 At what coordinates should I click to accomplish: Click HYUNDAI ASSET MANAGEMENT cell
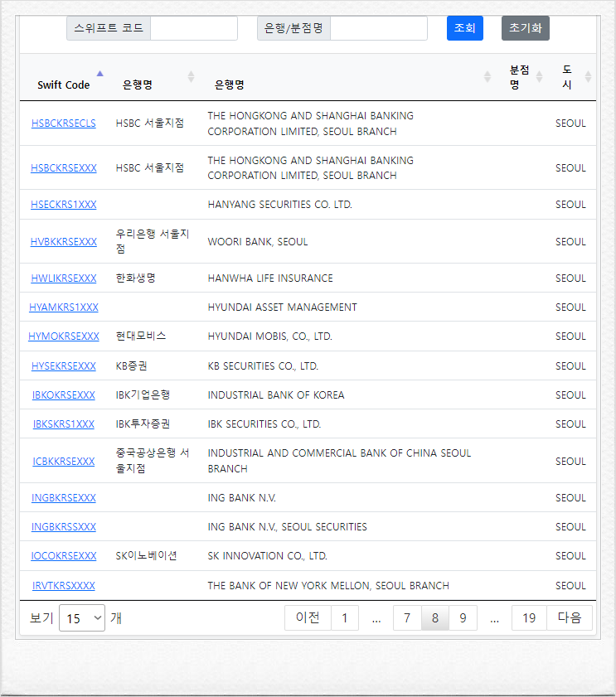coord(282,307)
